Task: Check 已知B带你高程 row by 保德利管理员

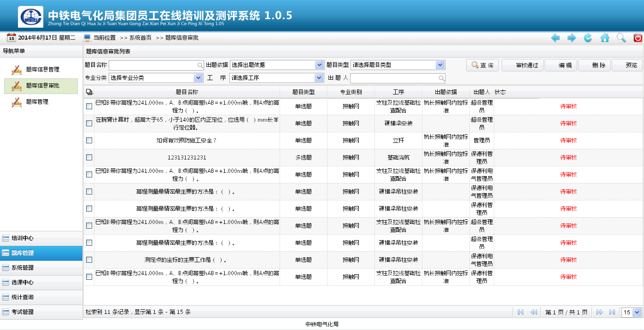Action: (x=89, y=277)
